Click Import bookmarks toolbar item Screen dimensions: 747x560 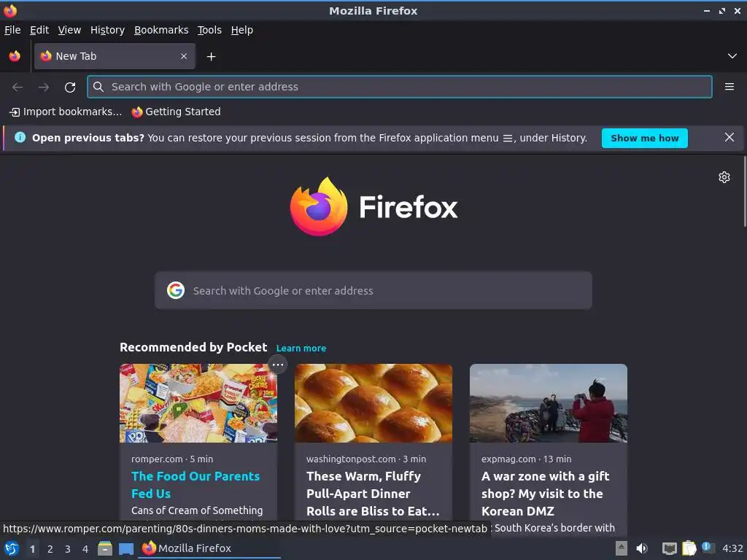(66, 112)
